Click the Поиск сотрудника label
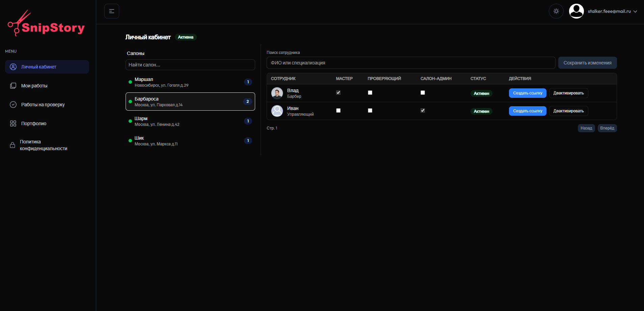 click(x=283, y=53)
